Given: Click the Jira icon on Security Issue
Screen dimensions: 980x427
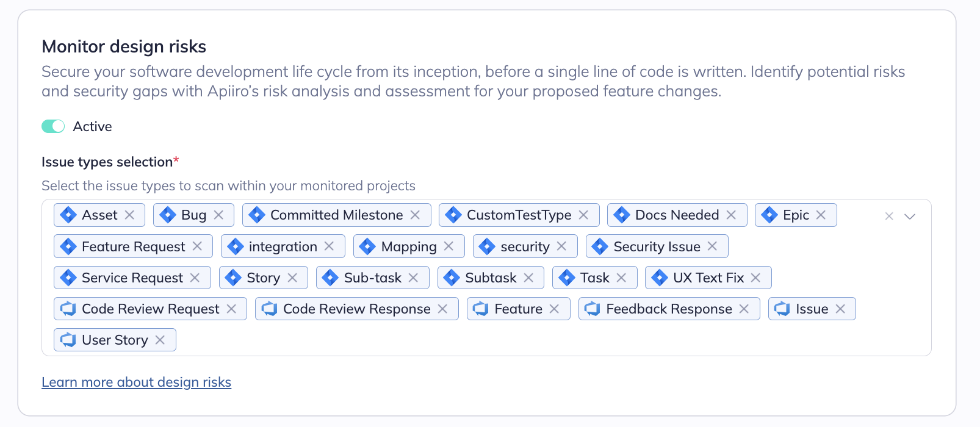Looking at the screenshot, I should 600,246.
